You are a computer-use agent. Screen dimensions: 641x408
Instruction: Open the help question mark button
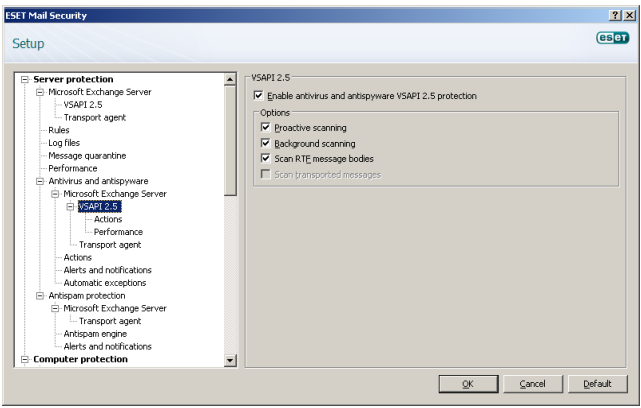click(615, 16)
